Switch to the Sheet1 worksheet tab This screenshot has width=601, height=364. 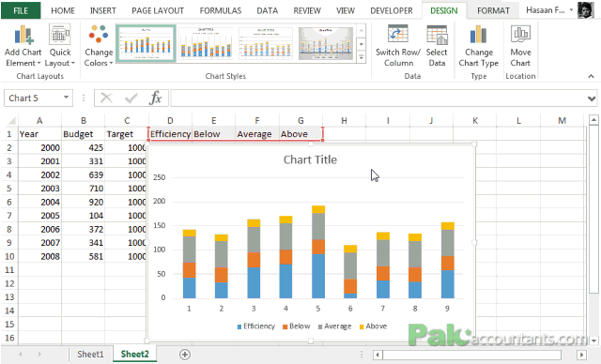tap(90, 354)
